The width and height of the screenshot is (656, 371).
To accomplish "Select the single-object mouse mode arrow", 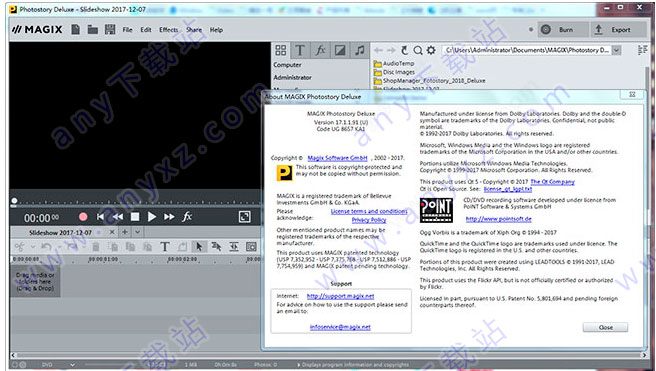I will pos(199,247).
